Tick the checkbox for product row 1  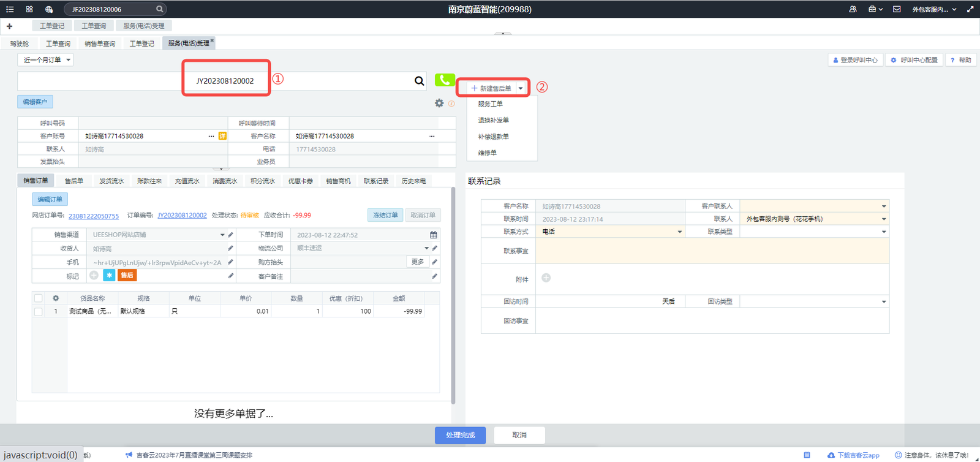tap(39, 311)
